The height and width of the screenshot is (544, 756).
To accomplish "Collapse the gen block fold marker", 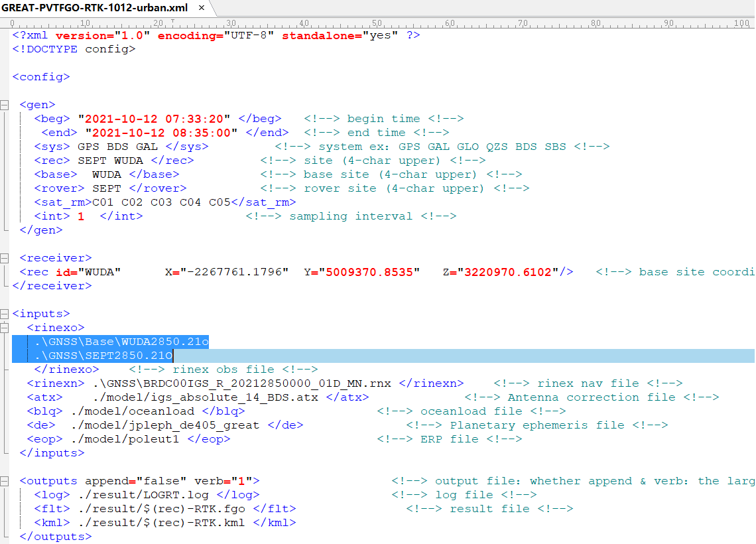I will (x=5, y=105).
